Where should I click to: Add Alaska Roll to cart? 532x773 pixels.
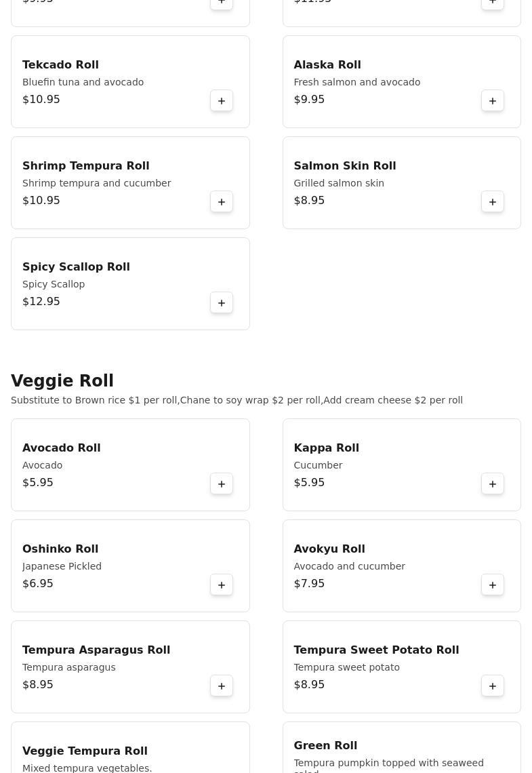[x=493, y=101]
